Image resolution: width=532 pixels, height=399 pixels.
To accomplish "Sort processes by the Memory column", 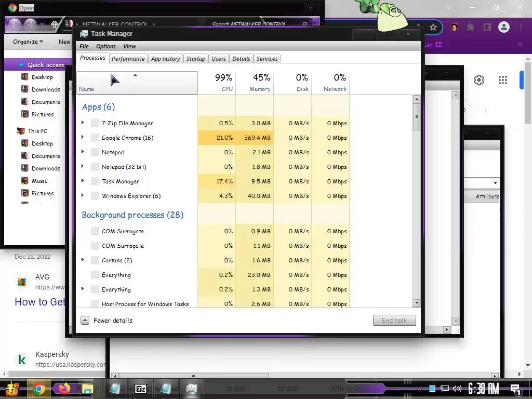I will tap(255, 83).
